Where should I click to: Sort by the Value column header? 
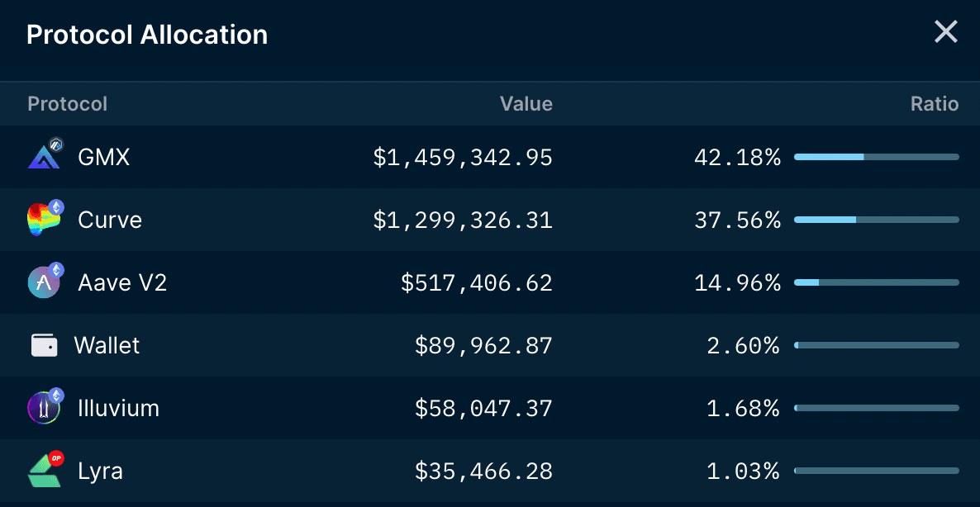tap(526, 104)
